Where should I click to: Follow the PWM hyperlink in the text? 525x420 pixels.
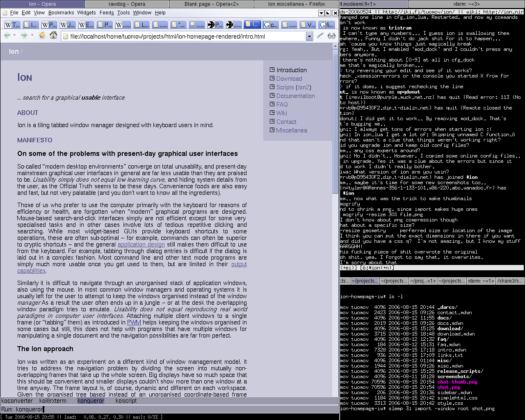[134, 322]
